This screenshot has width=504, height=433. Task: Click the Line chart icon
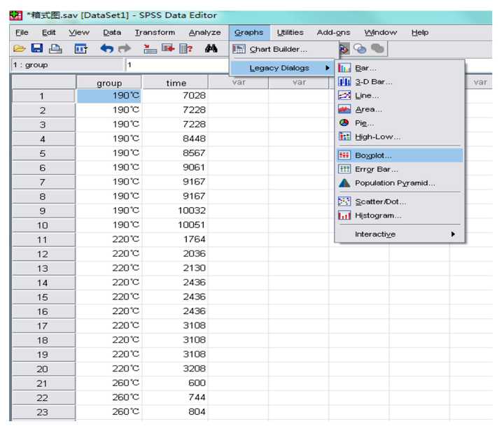click(344, 95)
